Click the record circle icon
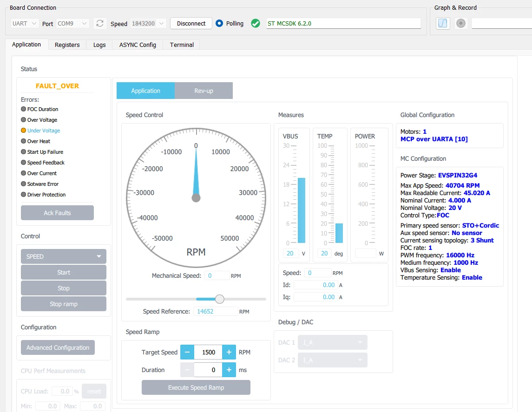This screenshot has width=532, height=412. [461, 23]
